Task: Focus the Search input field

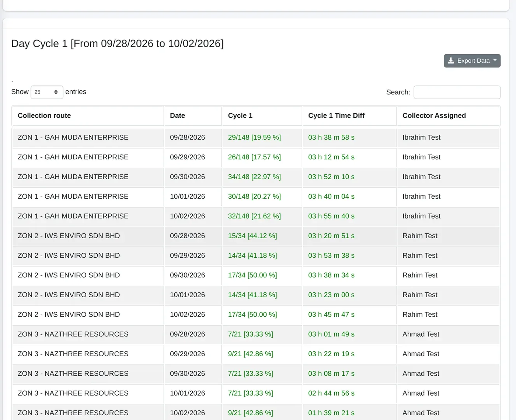Action: coord(457,92)
